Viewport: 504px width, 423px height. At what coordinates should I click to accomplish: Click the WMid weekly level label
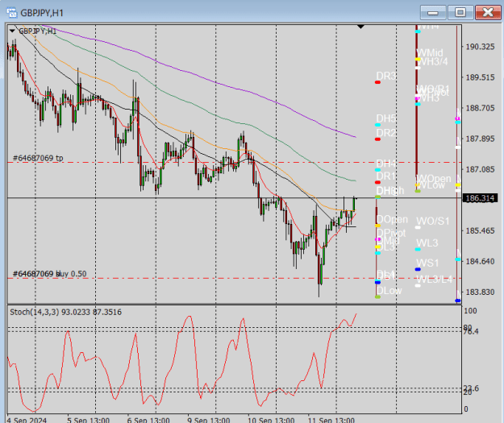tap(430, 52)
